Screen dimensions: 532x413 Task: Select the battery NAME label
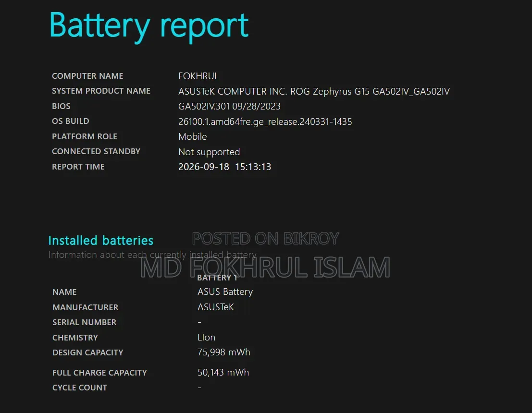(64, 292)
